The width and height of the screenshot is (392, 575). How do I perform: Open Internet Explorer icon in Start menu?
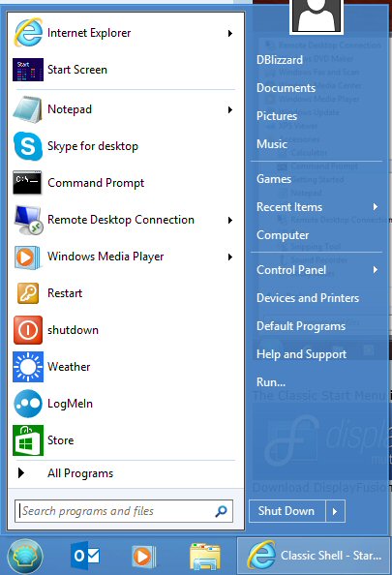pyautogui.click(x=28, y=33)
